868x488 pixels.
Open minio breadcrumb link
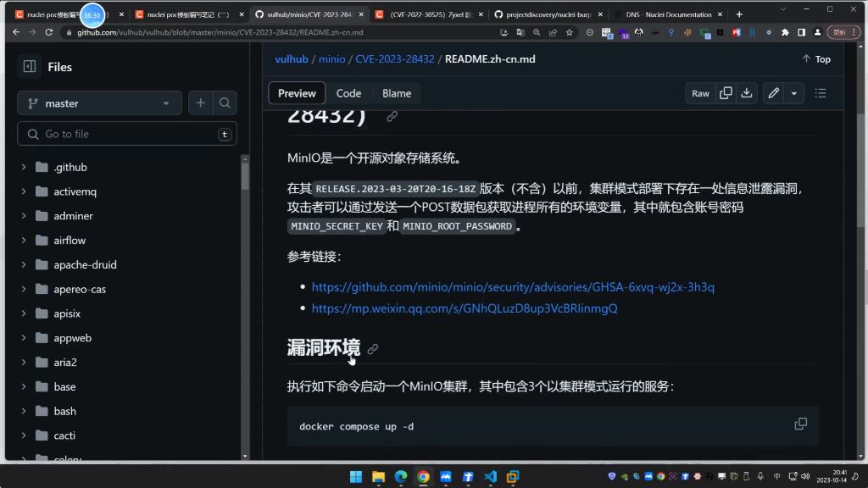click(x=331, y=59)
